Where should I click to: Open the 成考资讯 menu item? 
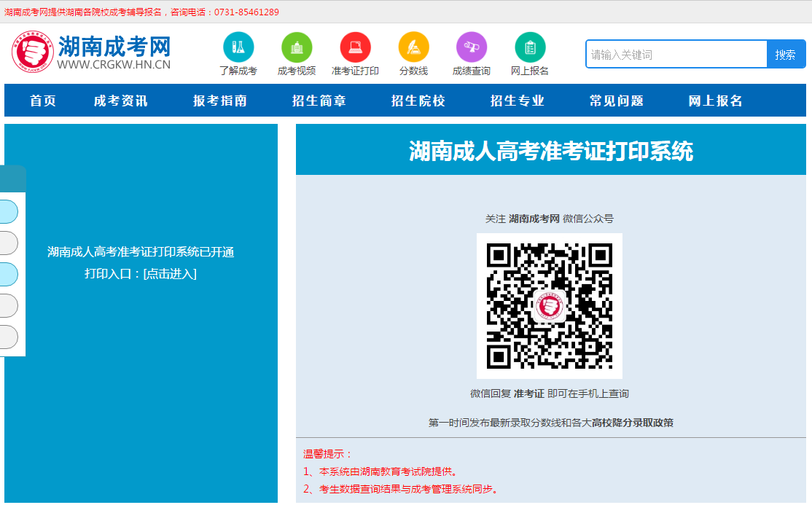coord(121,101)
